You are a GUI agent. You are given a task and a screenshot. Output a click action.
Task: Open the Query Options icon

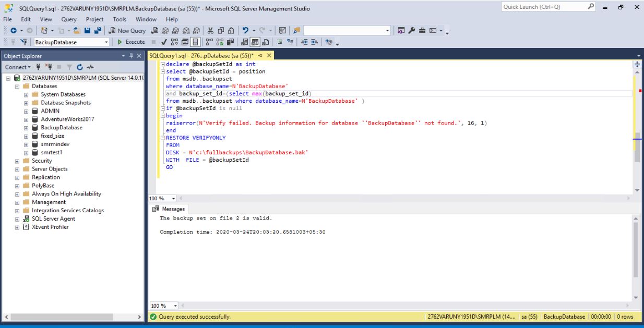coord(185,42)
